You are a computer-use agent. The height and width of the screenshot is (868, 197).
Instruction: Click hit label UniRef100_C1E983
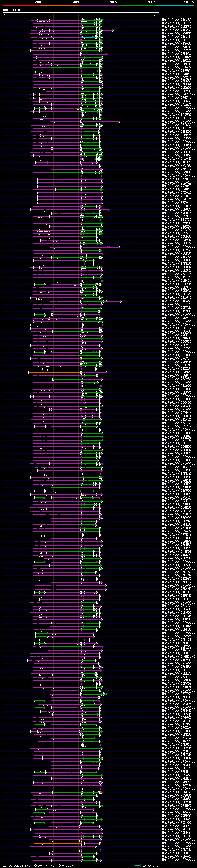tap(177, 91)
